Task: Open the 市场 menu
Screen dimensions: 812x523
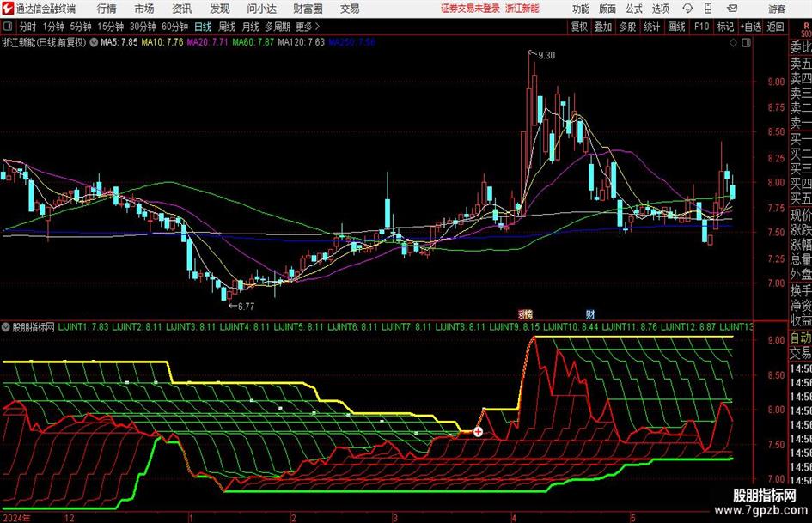Action: 144,9
